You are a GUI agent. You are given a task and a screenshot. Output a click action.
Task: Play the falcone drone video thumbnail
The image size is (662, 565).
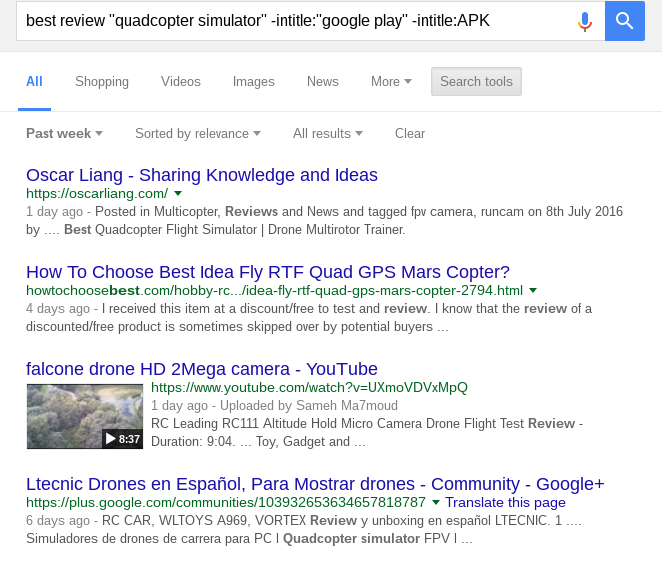click(x=85, y=416)
